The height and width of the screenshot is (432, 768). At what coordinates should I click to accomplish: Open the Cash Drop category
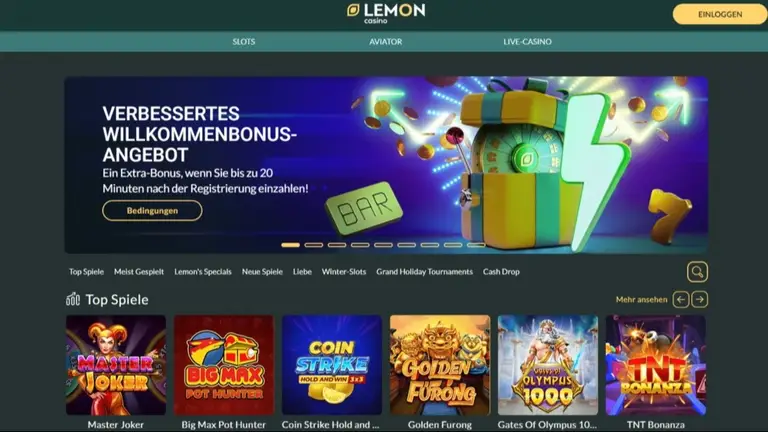point(501,271)
